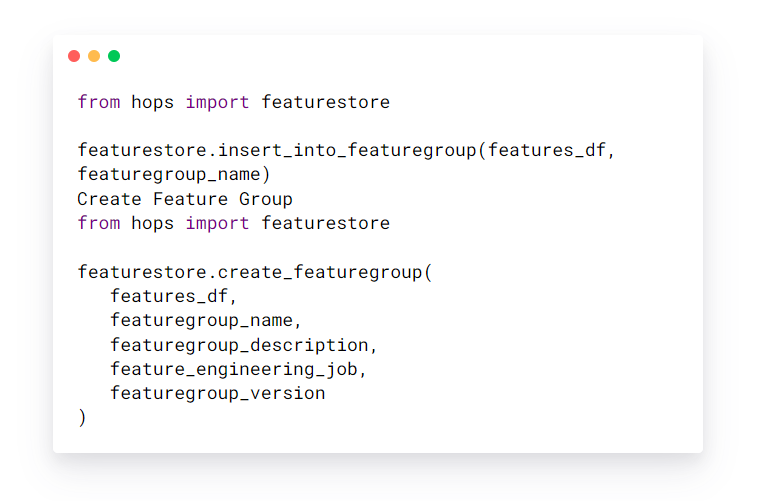The height and width of the screenshot is (501, 760).
Task: Click 'from' keyword on the first line
Action: [98, 102]
